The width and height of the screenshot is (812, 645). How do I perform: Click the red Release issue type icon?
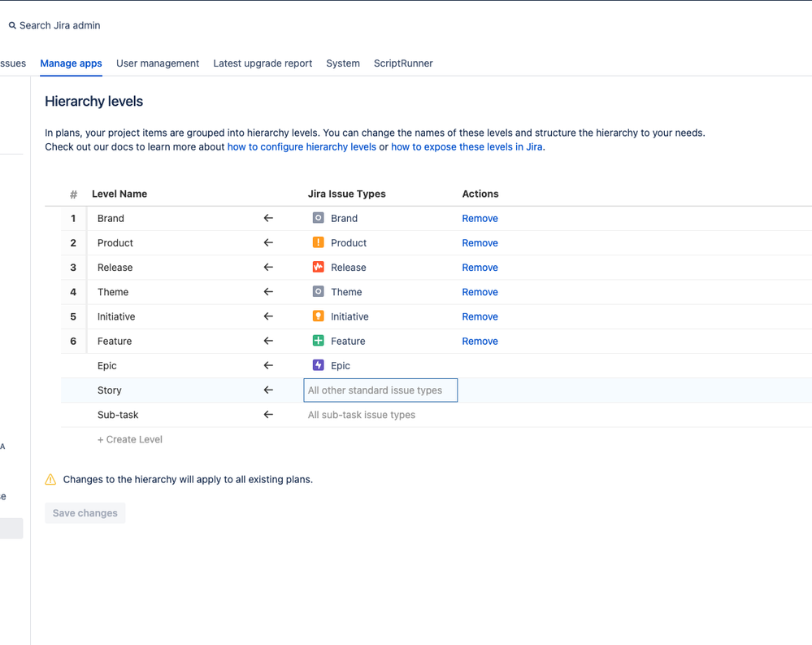(318, 268)
